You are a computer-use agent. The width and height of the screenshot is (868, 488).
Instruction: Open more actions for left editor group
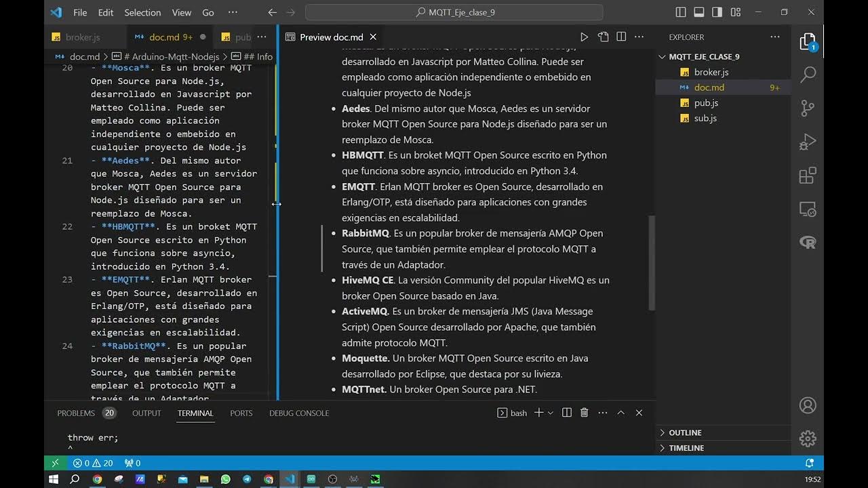[262, 37]
